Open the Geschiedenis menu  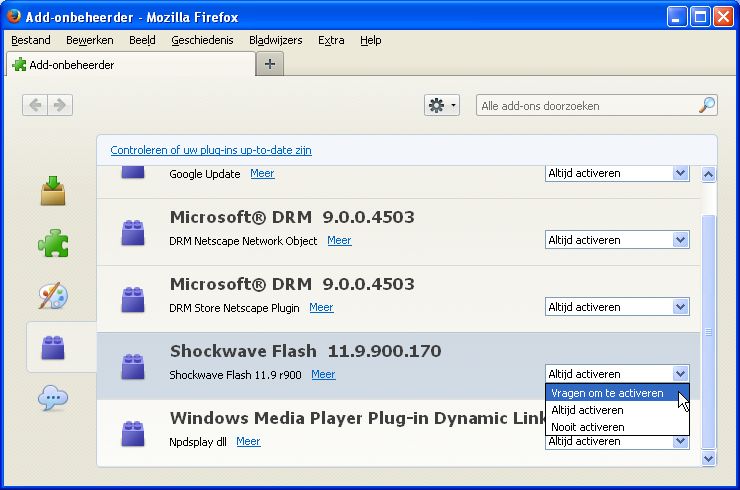tap(202, 40)
